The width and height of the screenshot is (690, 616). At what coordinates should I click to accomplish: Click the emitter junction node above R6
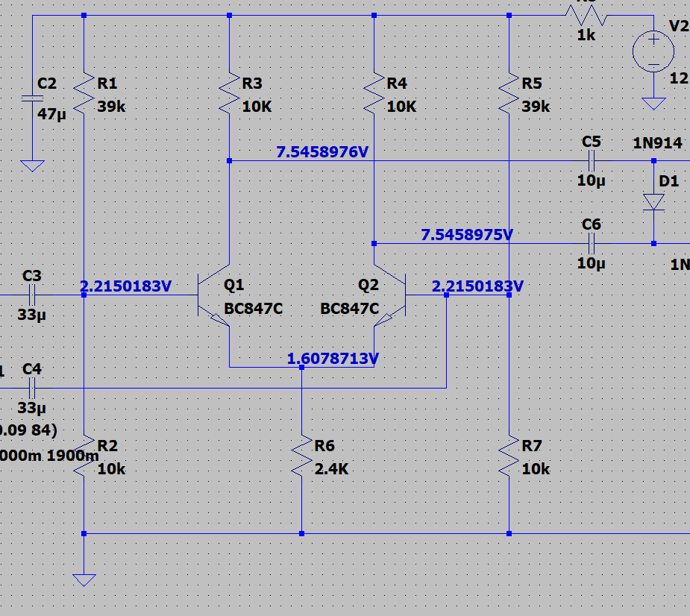pyautogui.click(x=302, y=368)
